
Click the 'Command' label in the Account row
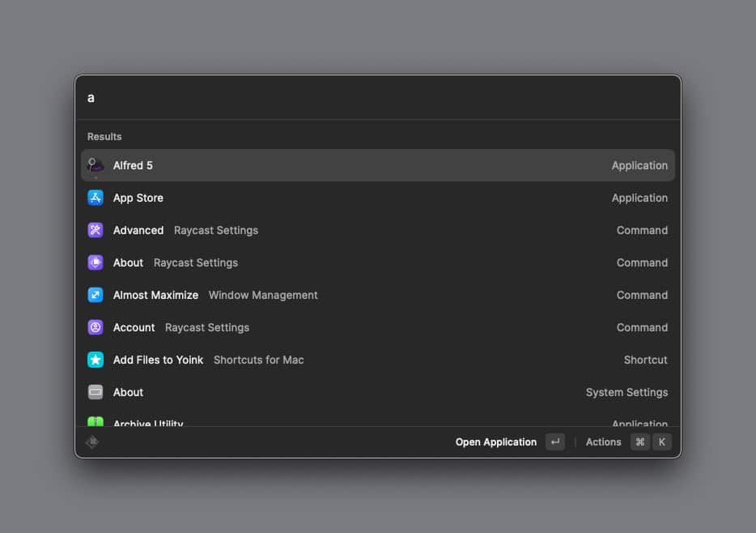642,327
